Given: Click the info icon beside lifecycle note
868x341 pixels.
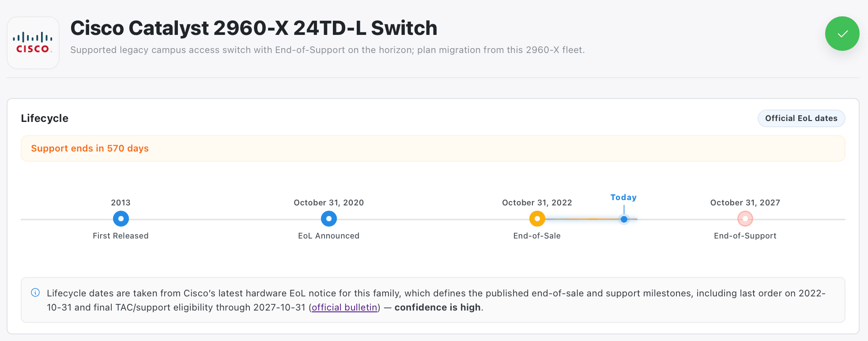Looking at the screenshot, I should click(x=35, y=292).
